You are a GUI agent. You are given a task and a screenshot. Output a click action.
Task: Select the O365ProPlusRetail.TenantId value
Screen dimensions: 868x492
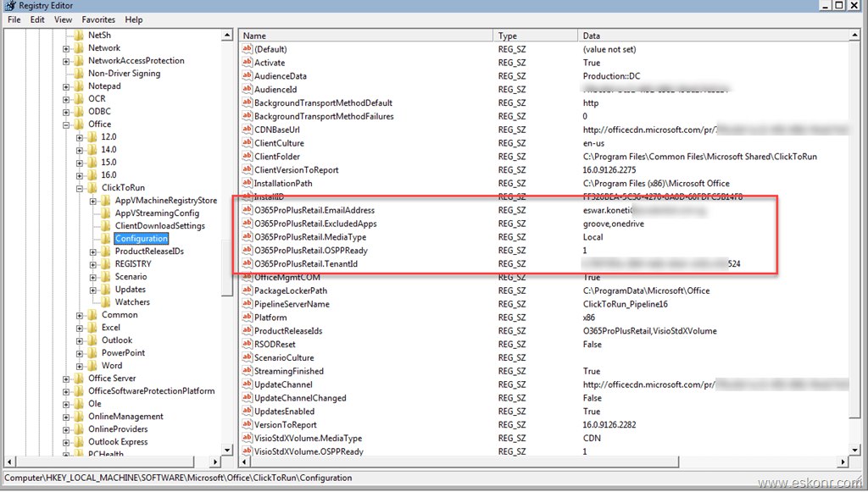point(305,263)
